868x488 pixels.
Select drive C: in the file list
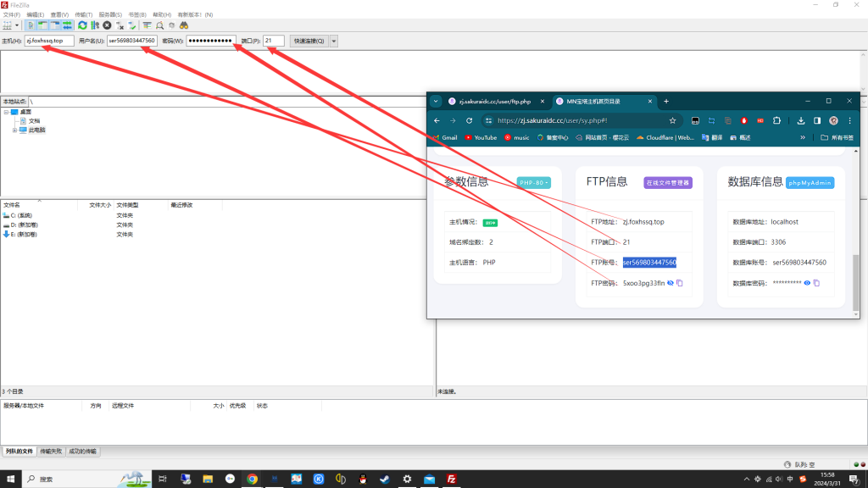(x=21, y=215)
